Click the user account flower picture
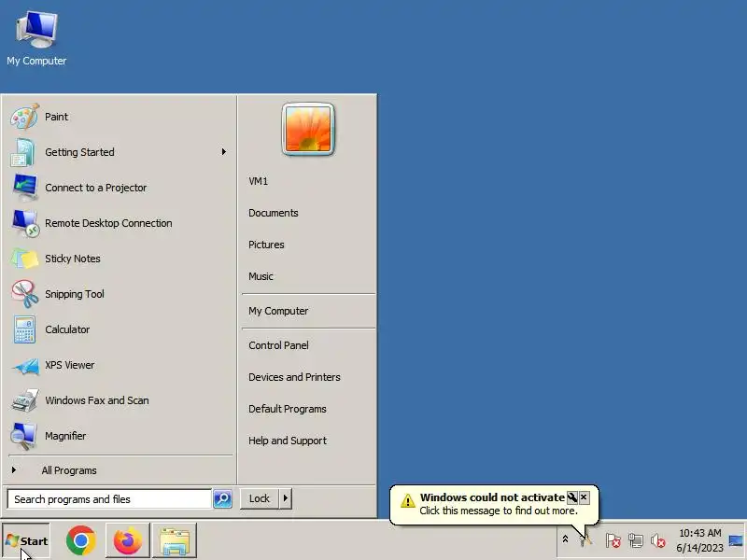Screen dimensions: 747x560 308,129
